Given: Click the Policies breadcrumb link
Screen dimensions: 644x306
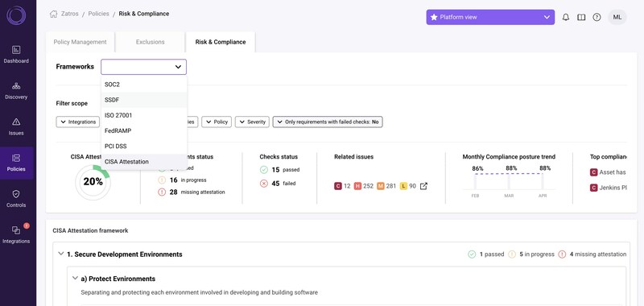Looking at the screenshot, I should pyautogui.click(x=98, y=14).
